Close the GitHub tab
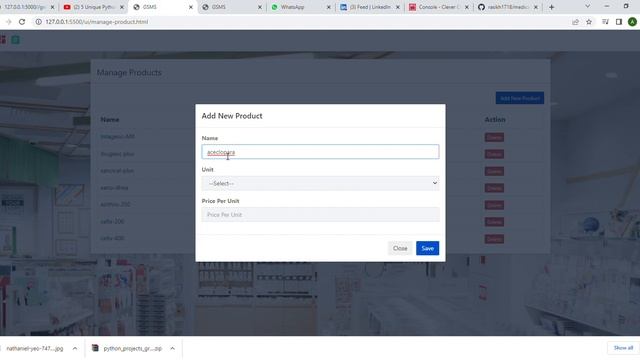 pyautogui.click(x=536, y=7)
